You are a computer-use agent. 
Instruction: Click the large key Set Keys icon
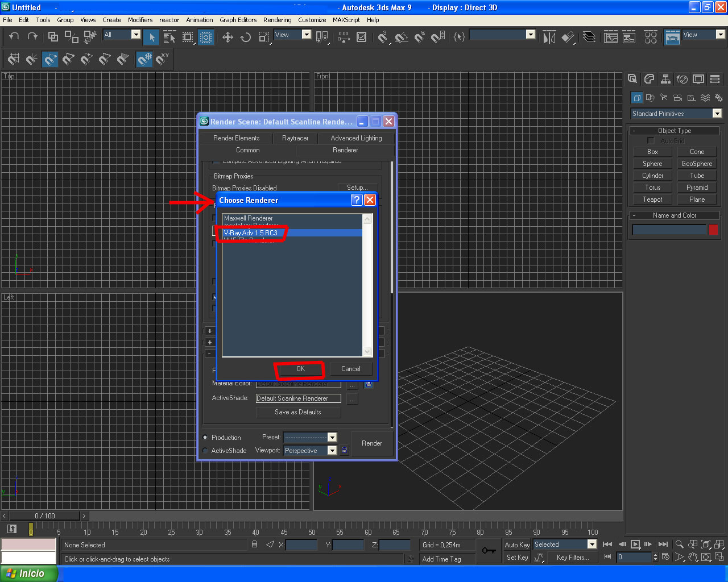(x=489, y=551)
